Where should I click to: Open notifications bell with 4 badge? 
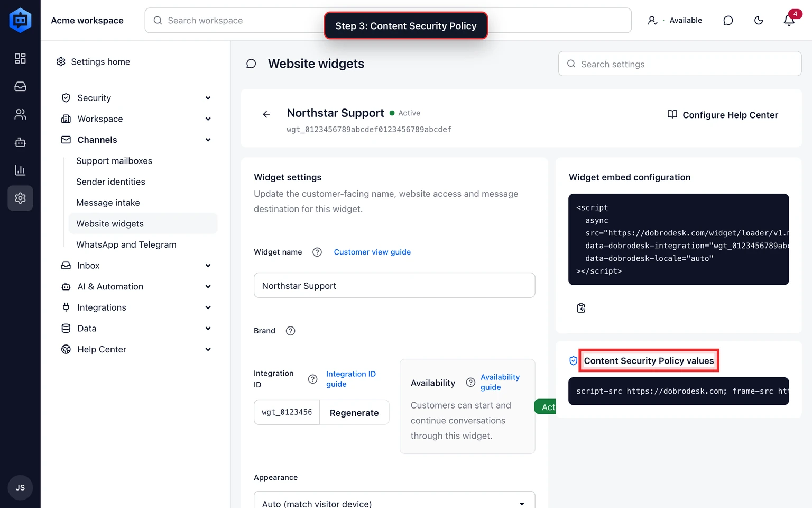(x=789, y=20)
